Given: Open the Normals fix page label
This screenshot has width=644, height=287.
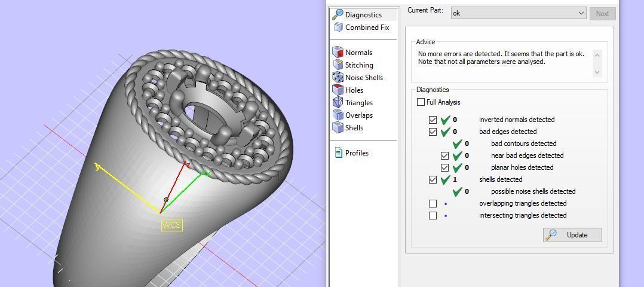Looking at the screenshot, I should click(x=358, y=53).
